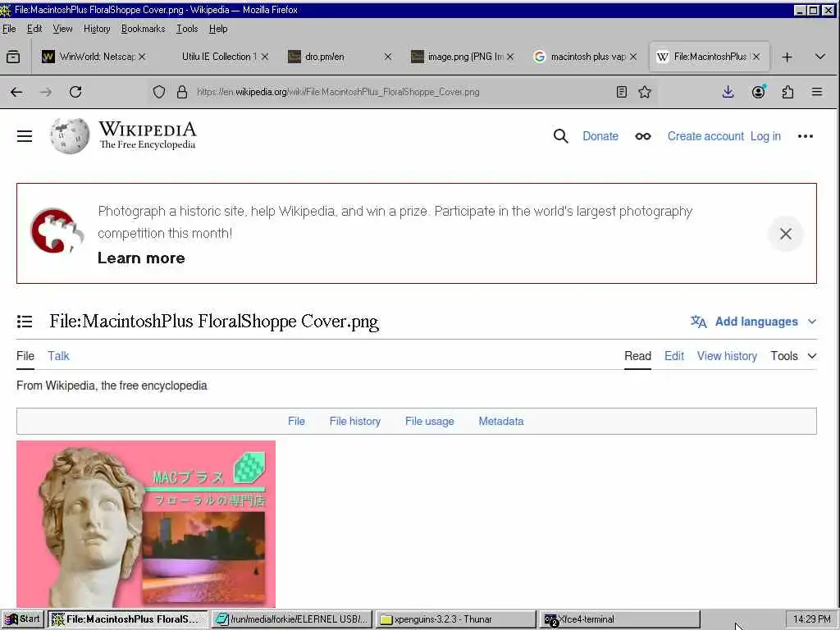This screenshot has height=630, width=840.
Task: Open the Start menu on taskbar
Action: pos(22,619)
